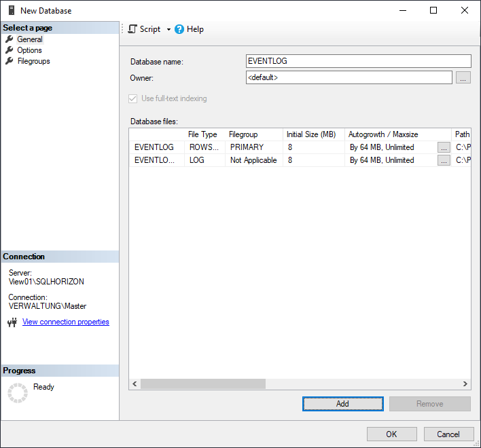Click the connection properties icon
The image size is (481, 448).
12,322
